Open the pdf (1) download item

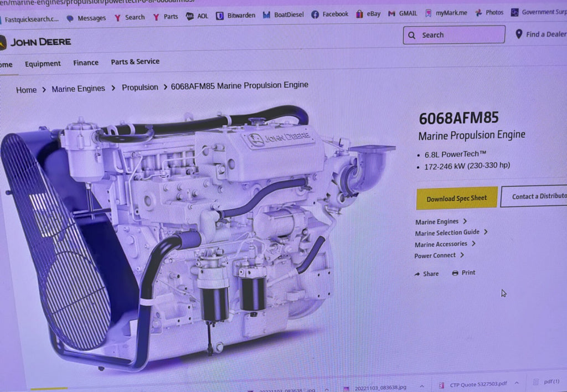tap(547, 381)
